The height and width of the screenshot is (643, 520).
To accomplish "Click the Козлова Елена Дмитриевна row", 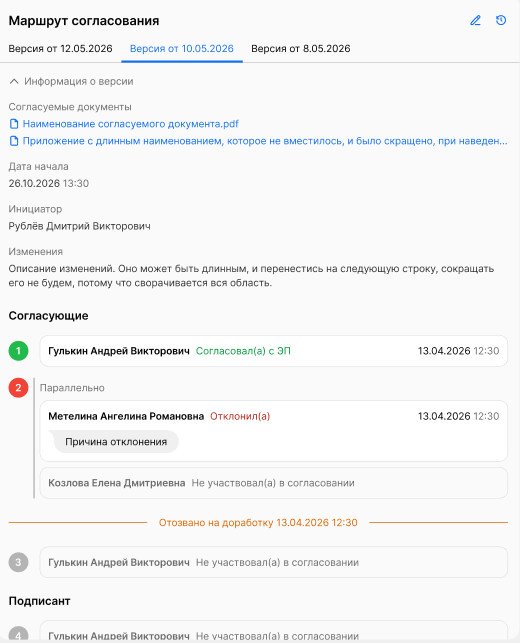I will (274, 483).
